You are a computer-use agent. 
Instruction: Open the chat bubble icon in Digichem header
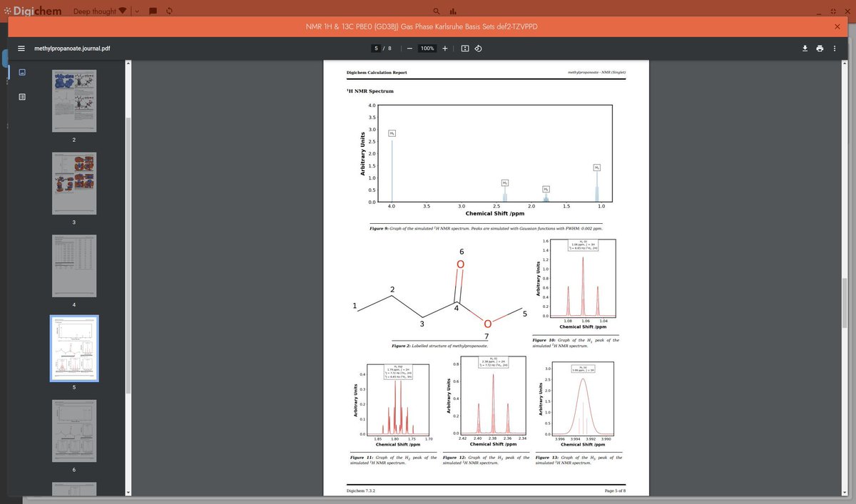coord(153,11)
